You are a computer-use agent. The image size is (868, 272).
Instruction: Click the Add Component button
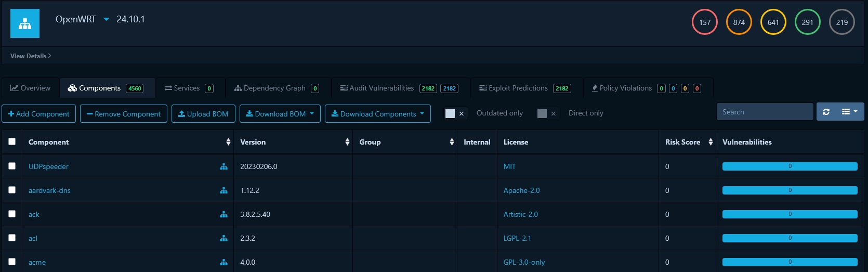pyautogui.click(x=39, y=114)
